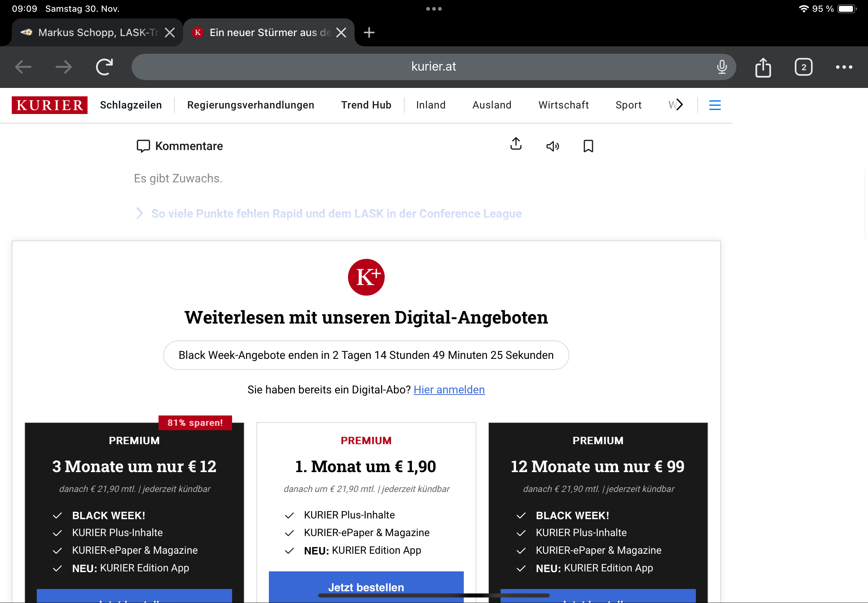Play article audio with the speaker icon

[552, 146]
